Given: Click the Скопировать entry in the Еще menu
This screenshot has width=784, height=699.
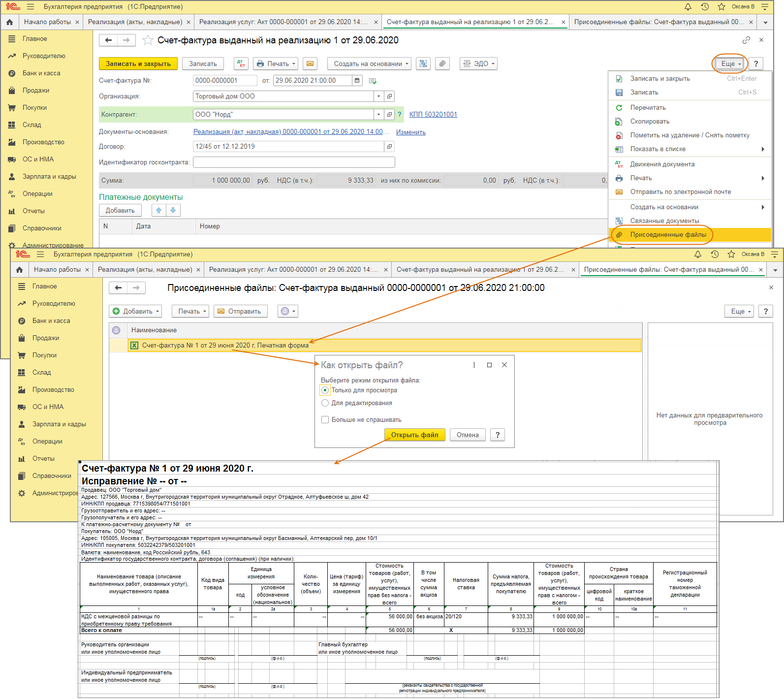Looking at the screenshot, I should click(690, 121).
